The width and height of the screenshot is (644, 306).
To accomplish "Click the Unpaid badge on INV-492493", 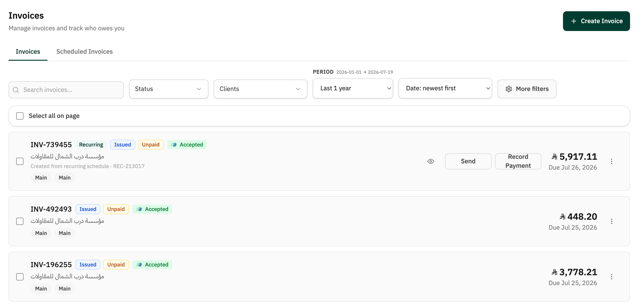I will [116, 209].
